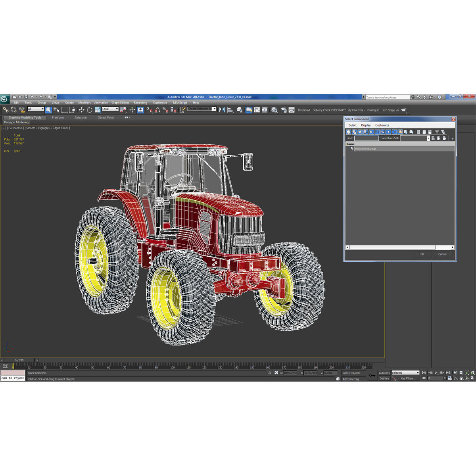Toggle the Auto Key animation mode
This screenshot has height=476, width=476.
coord(384,373)
